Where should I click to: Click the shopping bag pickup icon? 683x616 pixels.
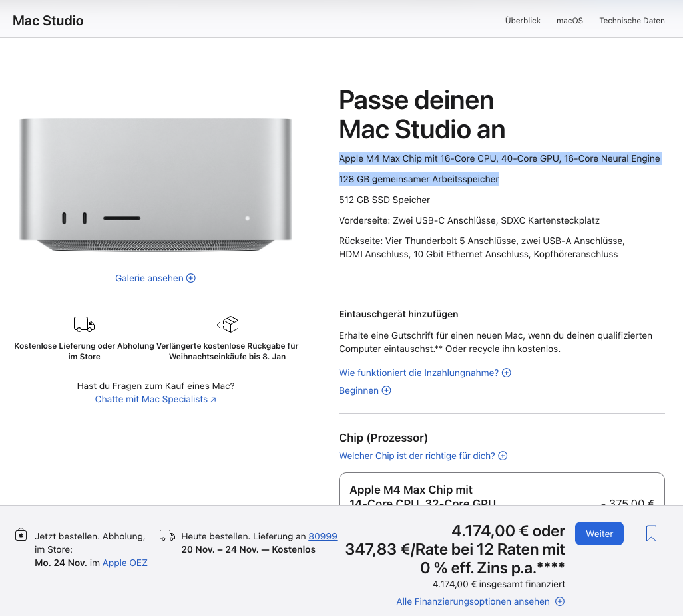click(21, 535)
